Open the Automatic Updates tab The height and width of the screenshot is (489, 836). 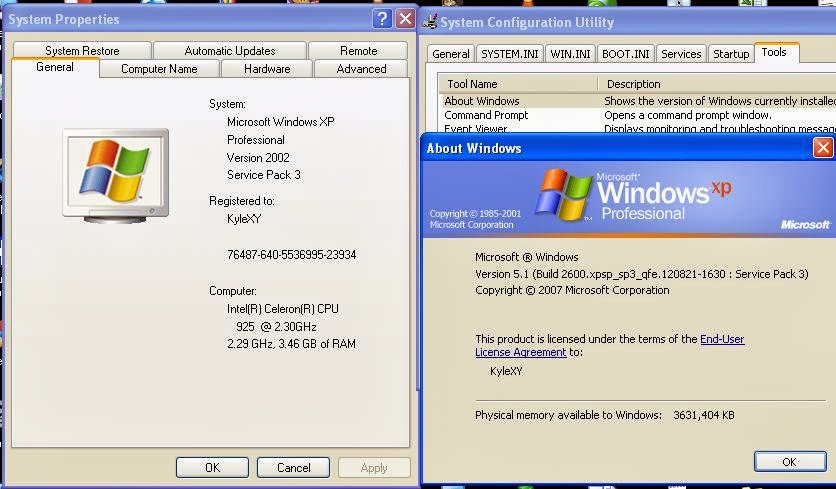[x=230, y=51]
